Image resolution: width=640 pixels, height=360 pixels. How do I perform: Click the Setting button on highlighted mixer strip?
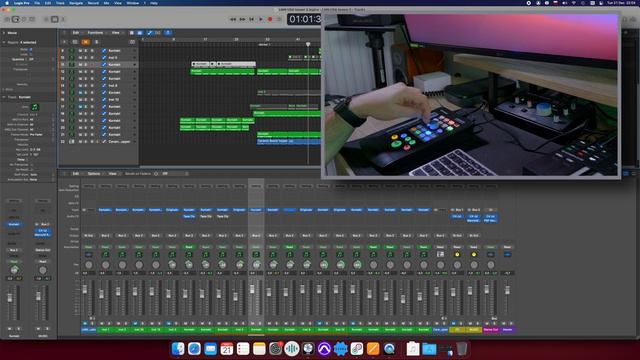coord(256,186)
